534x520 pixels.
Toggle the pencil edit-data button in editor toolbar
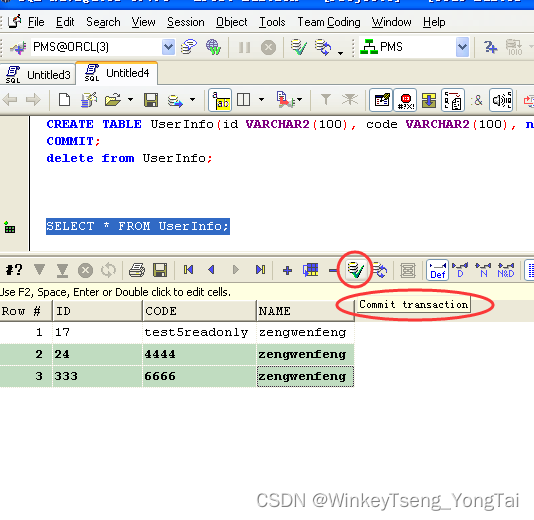pos(381,100)
